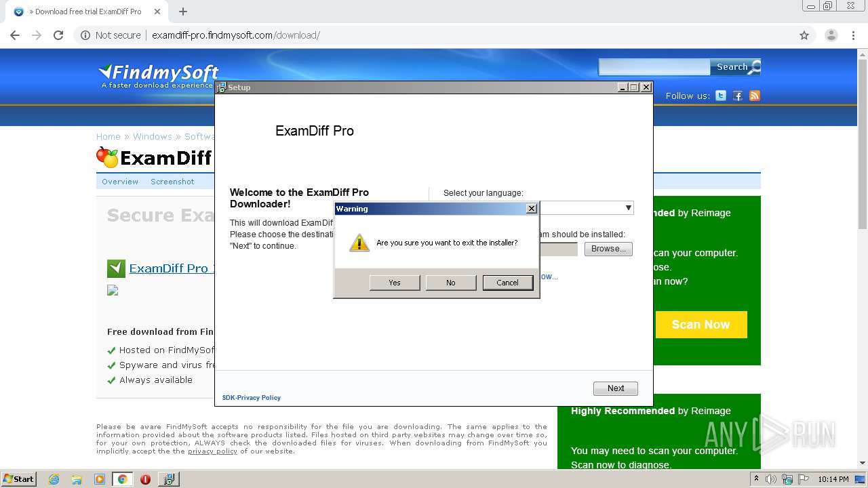868x488 pixels.
Task: Open FindMySoft Facebook page
Action: click(738, 96)
